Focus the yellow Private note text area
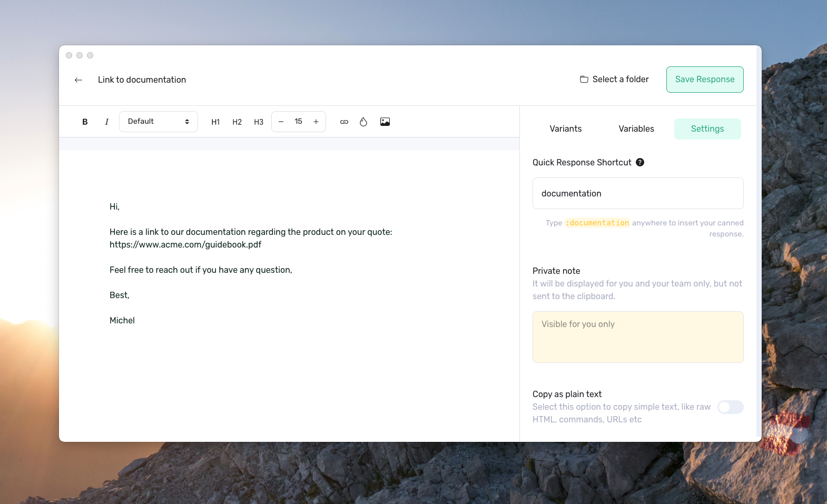The height and width of the screenshot is (504, 827). point(637,337)
